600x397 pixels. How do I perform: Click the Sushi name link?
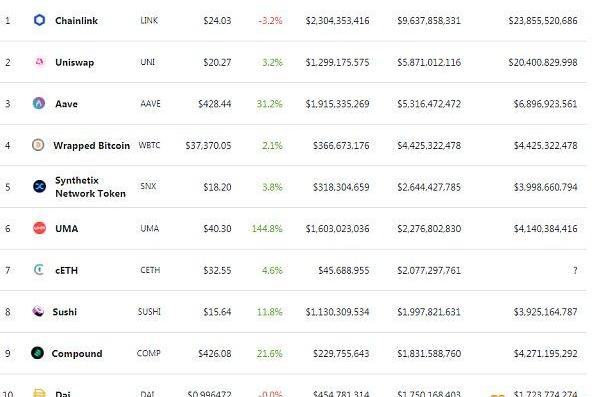[x=65, y=312]
